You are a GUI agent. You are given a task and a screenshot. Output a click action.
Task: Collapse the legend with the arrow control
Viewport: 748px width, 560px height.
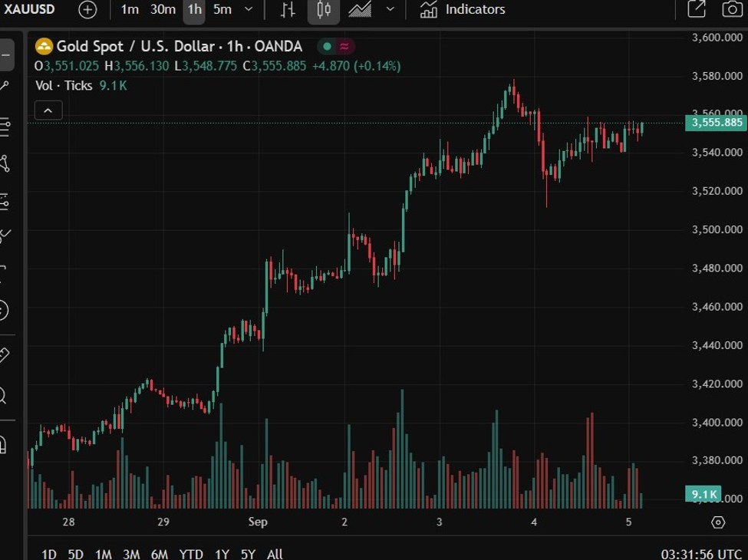tap(48, 110)
